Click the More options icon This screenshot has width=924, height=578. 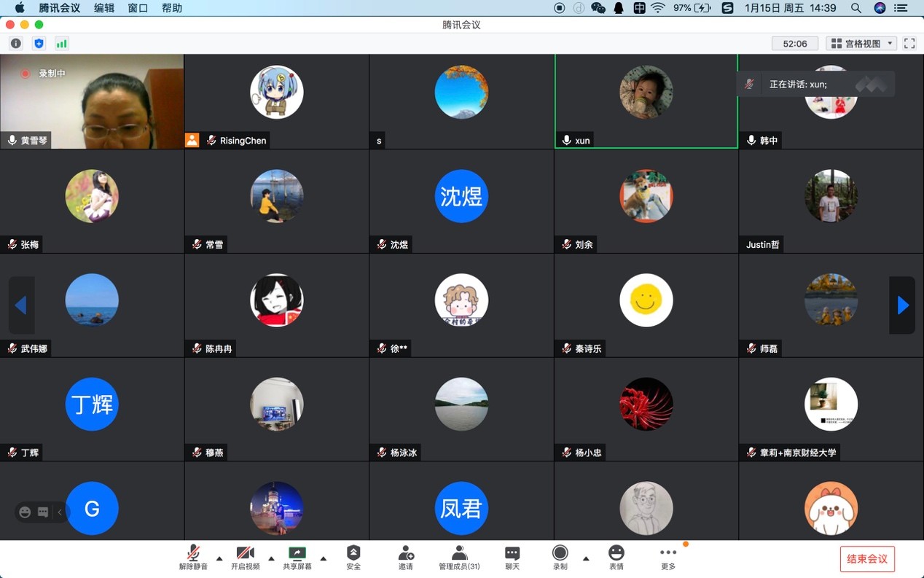(x=668, y=558)
